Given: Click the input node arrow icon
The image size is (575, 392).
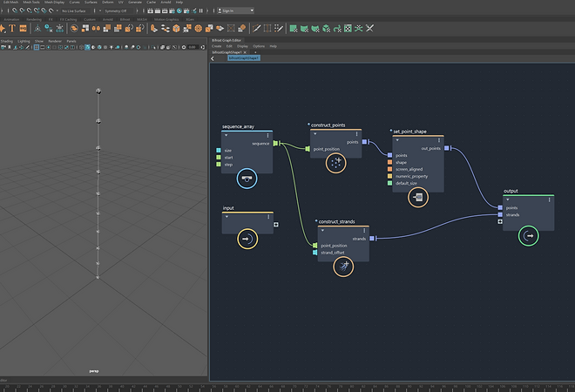Looking at the screenshot, I should click(x=247, y=239).
